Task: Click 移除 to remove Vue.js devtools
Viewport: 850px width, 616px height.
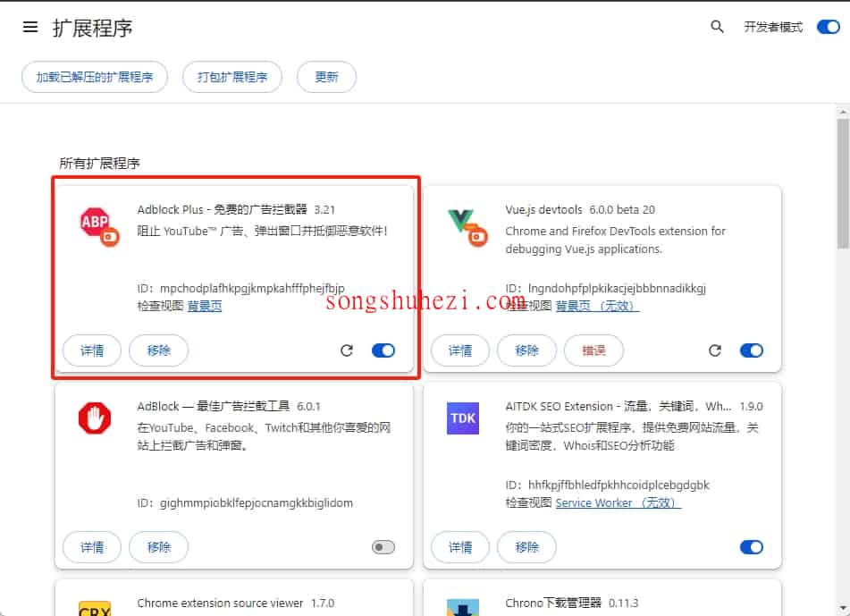Action: click(x=526, y=350)
